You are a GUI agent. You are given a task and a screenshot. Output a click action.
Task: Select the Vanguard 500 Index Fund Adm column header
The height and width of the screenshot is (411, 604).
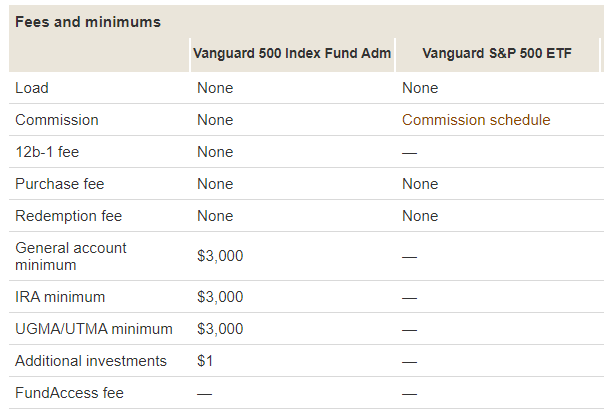tap(291, 52)
